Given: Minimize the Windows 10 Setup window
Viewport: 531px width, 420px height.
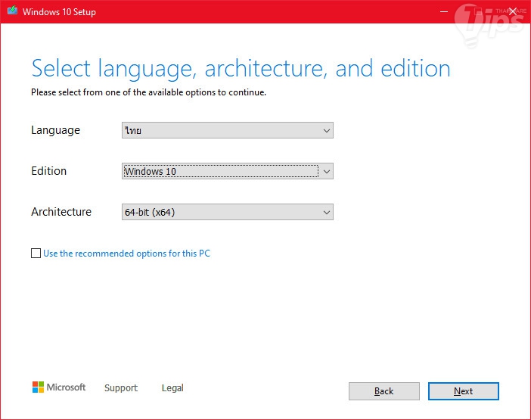Looking at the screenshot, I should 443,11.
